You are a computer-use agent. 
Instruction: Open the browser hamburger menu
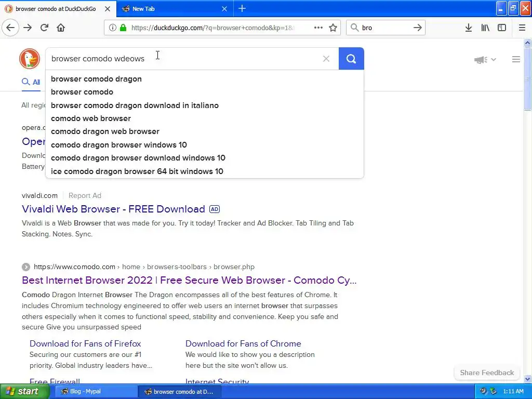point(522,28)
